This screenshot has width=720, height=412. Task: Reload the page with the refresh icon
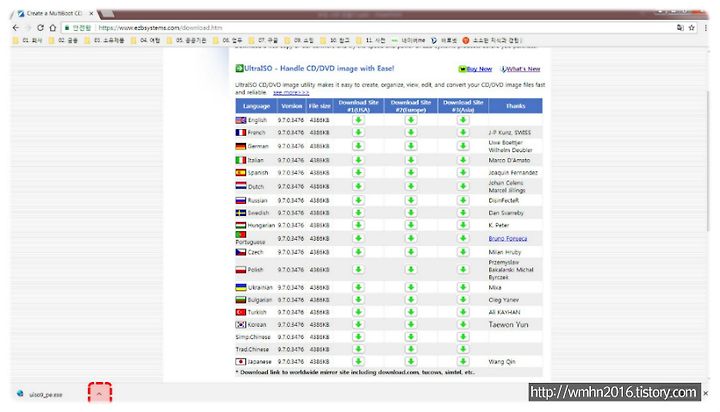(x=40, y=28)
